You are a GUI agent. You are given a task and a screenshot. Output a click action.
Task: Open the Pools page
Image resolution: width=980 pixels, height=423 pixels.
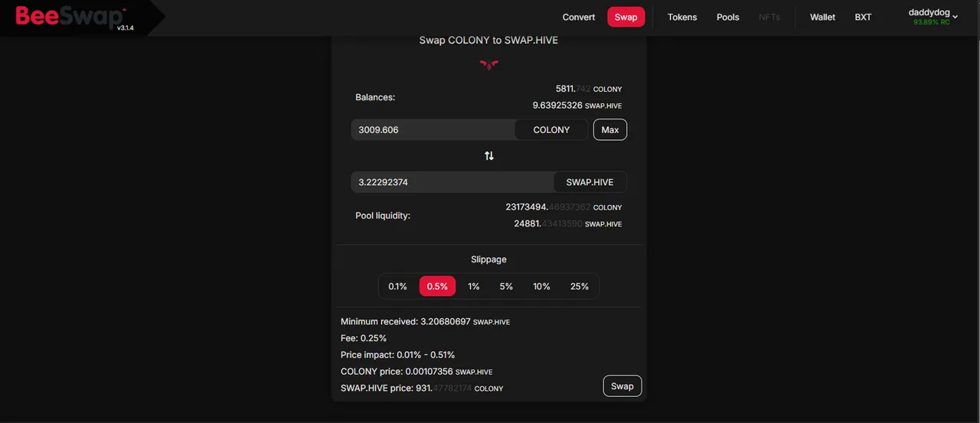point(728,17)
